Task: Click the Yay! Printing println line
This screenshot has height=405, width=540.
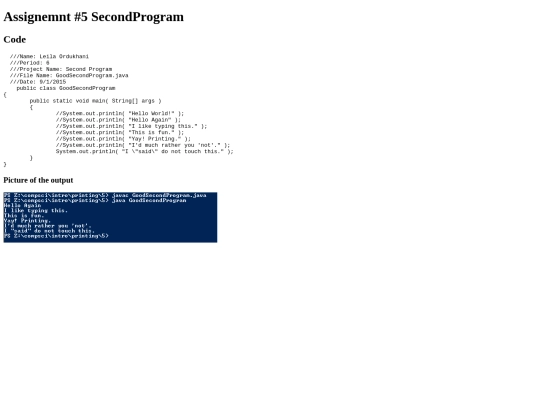Action: click(123, 139)
